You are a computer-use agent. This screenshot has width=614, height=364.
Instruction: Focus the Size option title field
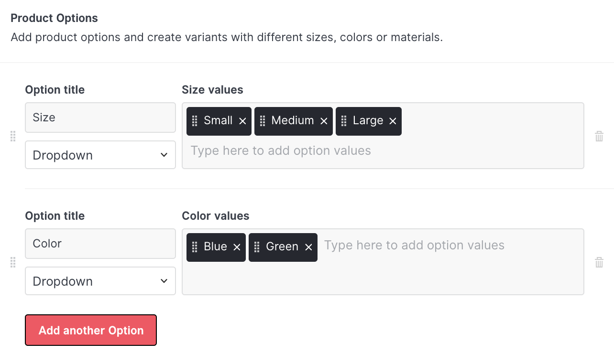tap(100, 118)
